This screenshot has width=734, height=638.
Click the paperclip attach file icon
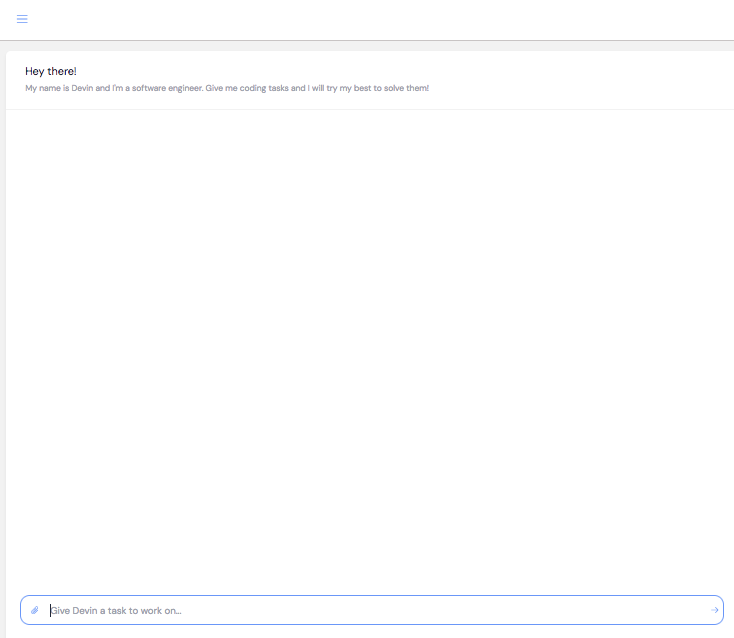(x=35, y=610)
